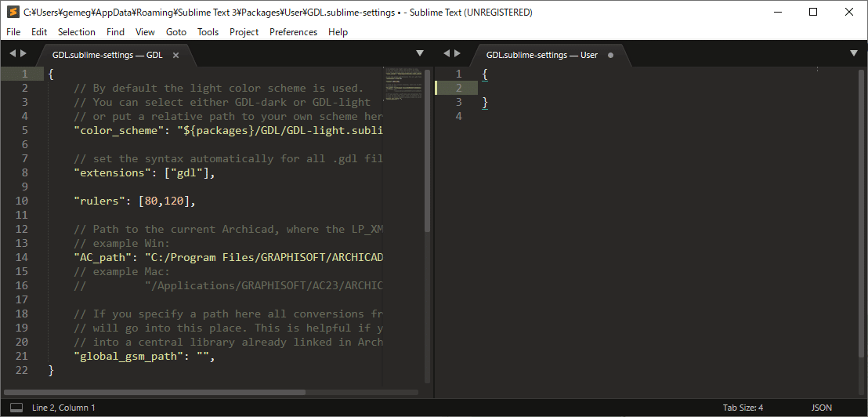868x417 pixels.
Task: Click line number 4 in right pane gutter
Action: pyautogui.click(x=458, y=116)
